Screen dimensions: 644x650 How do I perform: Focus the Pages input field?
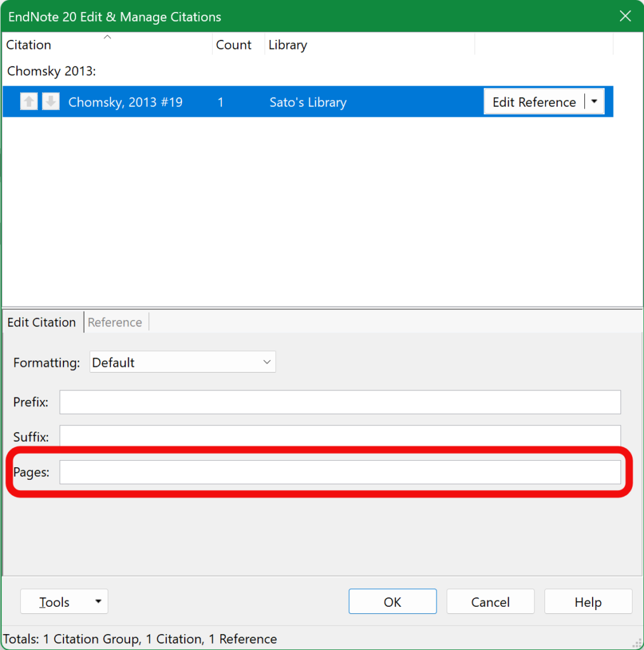tap(339, 472)
